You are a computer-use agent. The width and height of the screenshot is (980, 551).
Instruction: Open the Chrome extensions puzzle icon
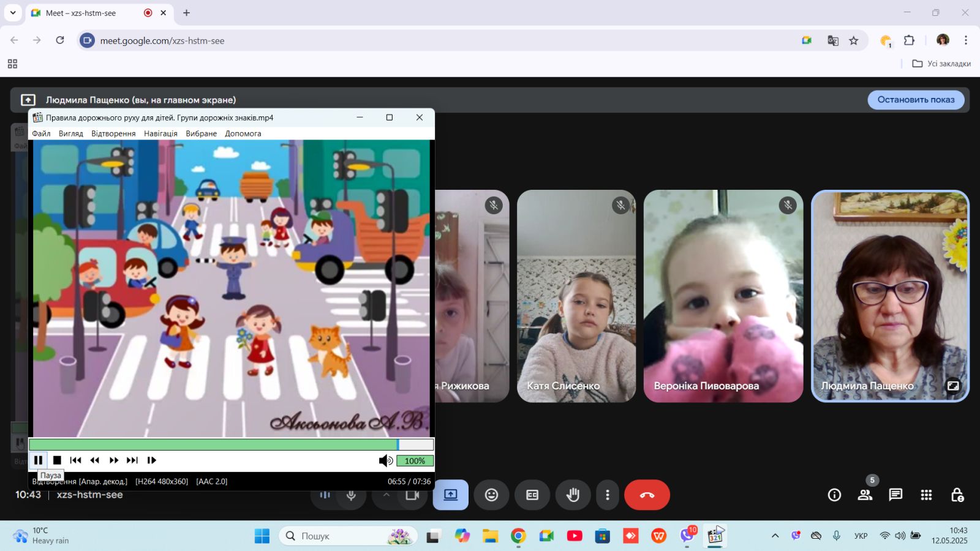click(910, 40)
